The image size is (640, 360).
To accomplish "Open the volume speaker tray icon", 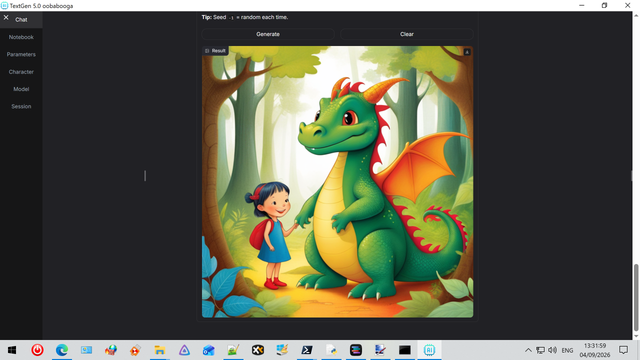I will [x=553, y=350].
